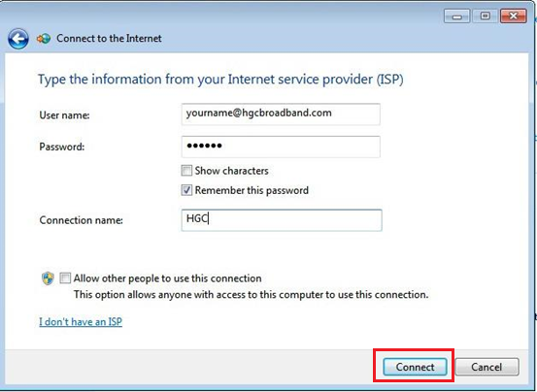Maximize the wizard window
Image resolution: width=537 pixels, height=392 pixels.
click(x=485, y=16)
